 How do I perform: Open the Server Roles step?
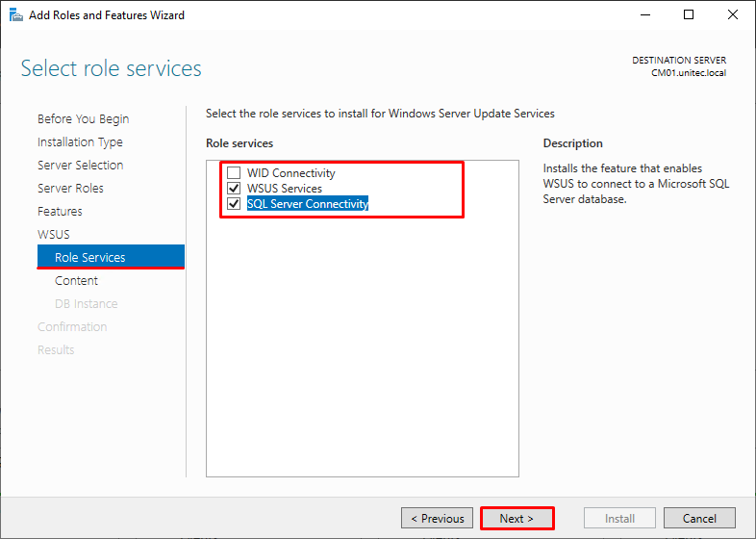coord(70,189)
